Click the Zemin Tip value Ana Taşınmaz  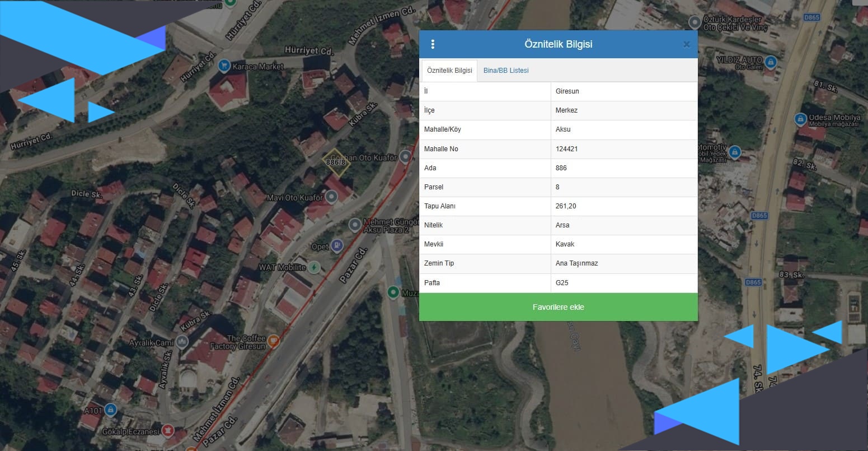coord(577,263)
